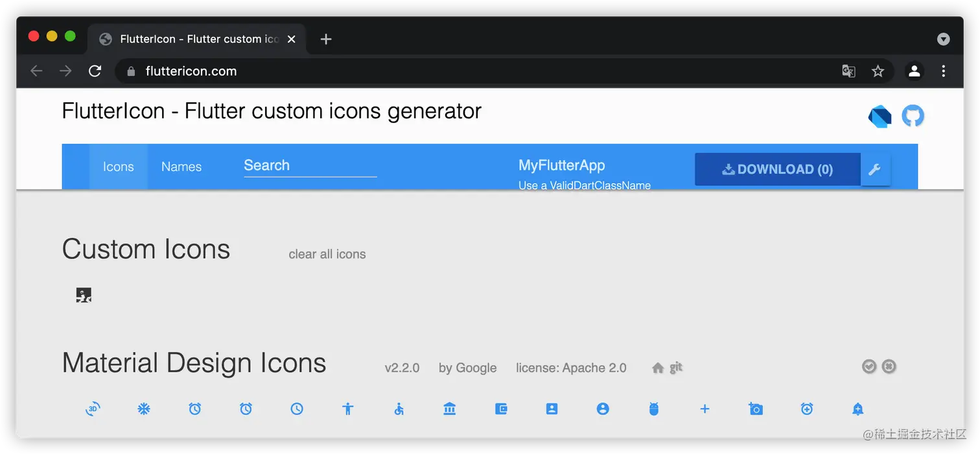Close the FlutterIcon browser tab

[x=292, y=40]
